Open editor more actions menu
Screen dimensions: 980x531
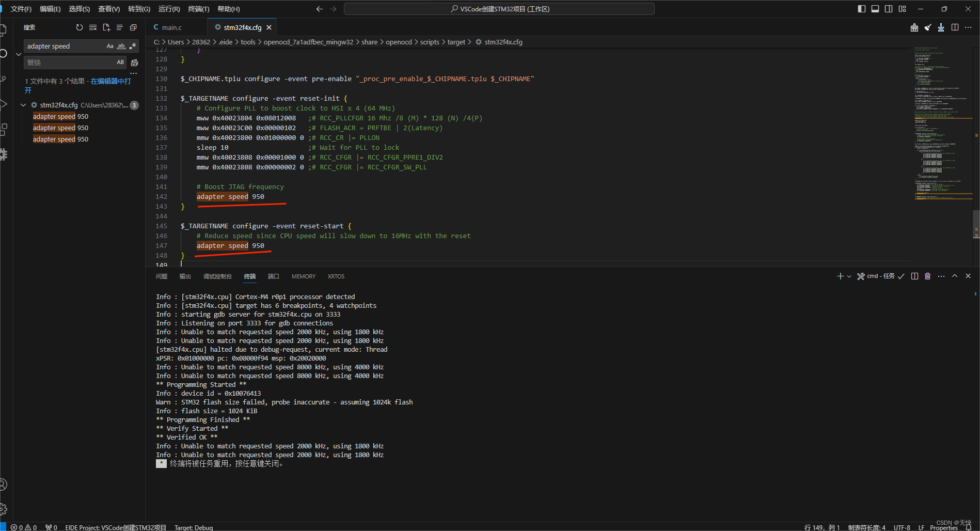(x=968, y=27)
